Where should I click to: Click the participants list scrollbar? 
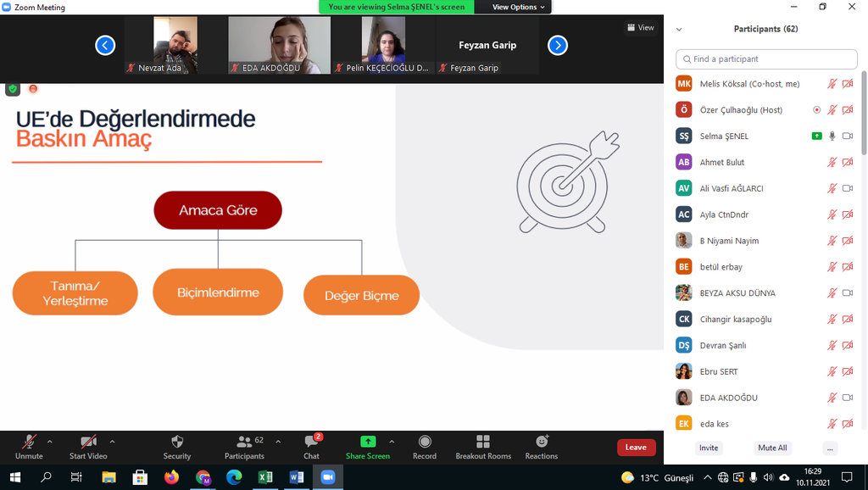pyautogui.click(x=864, y=113)
